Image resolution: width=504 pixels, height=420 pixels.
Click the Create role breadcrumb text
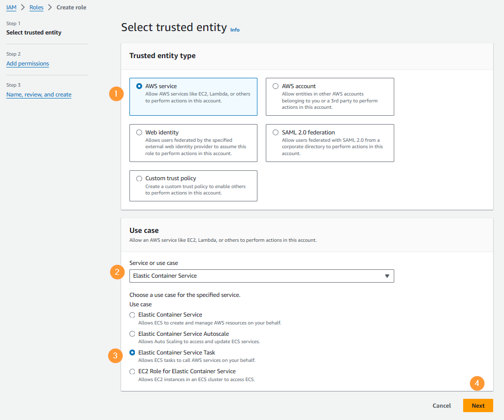coord(71,7)
